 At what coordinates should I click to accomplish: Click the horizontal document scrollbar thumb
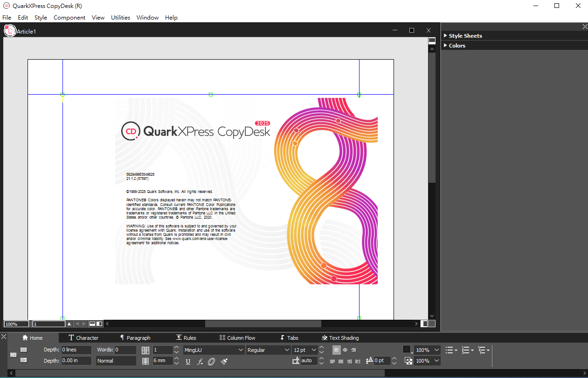click(x=263, y=323)
